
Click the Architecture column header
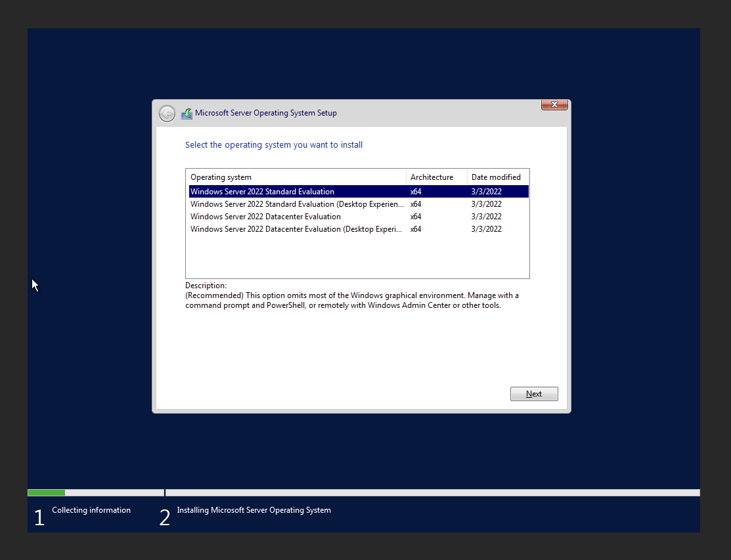tap(437, 177)
